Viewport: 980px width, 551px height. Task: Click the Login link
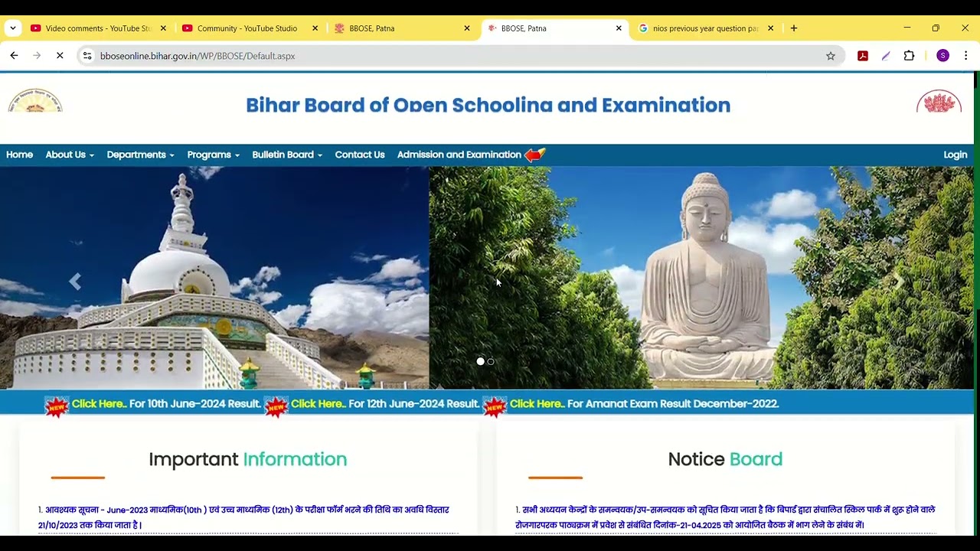pos(955,155)
